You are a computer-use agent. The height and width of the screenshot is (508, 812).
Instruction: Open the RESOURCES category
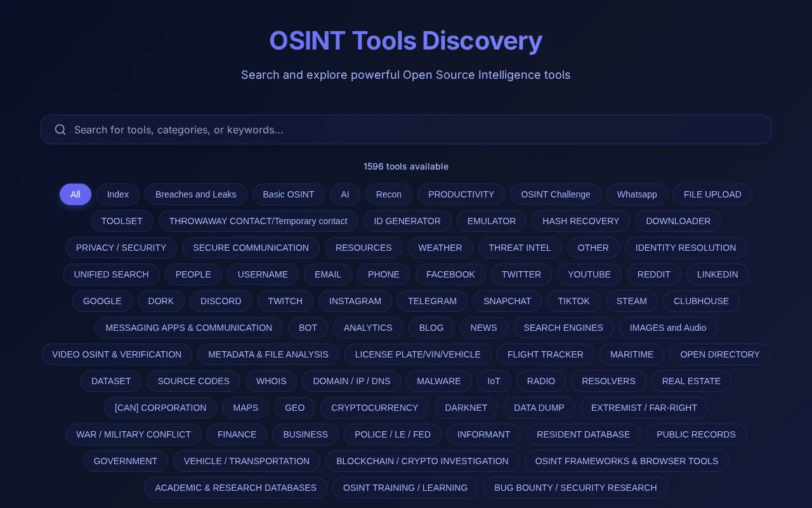[x=363, y=248]
